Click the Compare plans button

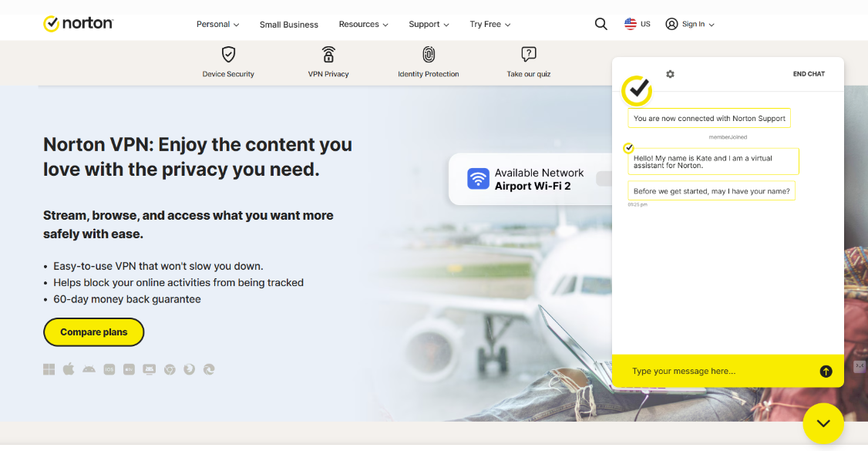point(93,332)
